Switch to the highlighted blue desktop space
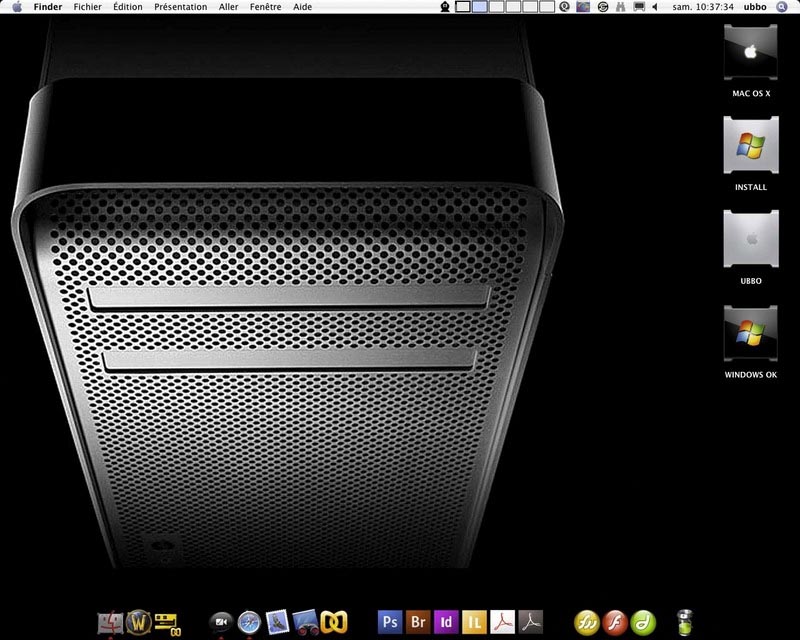This screenshot has height=640, width=800. [x=480, y=7]
